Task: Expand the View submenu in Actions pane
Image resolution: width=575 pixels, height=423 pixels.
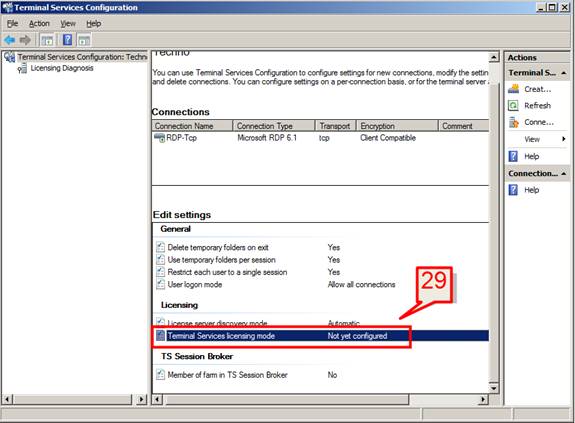Action: 563,139
